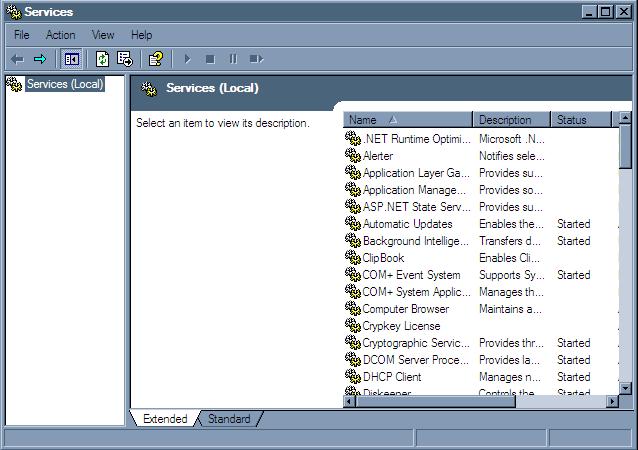Screen dimensions: 638x450
Task: Click the vertical scrollbar down arrow
Action: [x=626, y=388]
